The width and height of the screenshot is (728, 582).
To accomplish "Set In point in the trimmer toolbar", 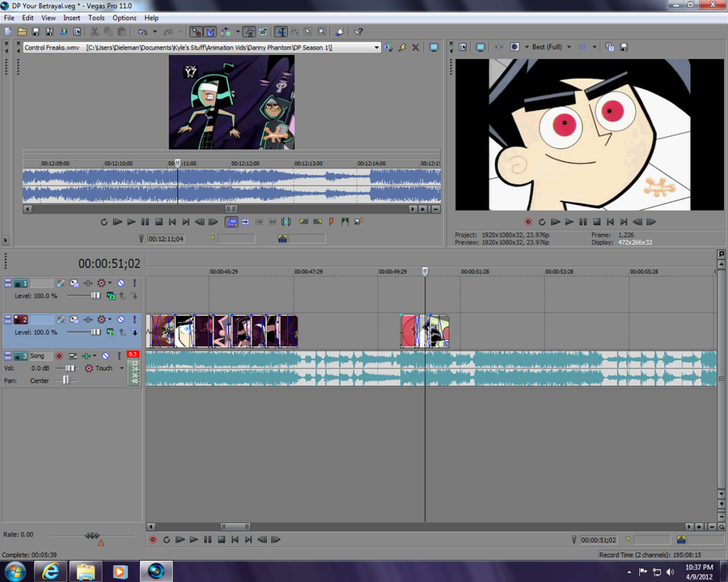I will tap(303, 222).
